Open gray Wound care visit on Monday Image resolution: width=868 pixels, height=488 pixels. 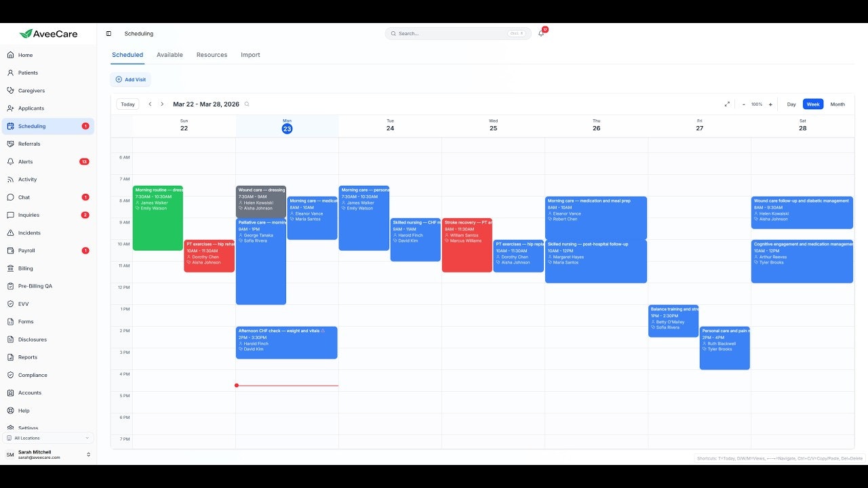coord(261,202)
